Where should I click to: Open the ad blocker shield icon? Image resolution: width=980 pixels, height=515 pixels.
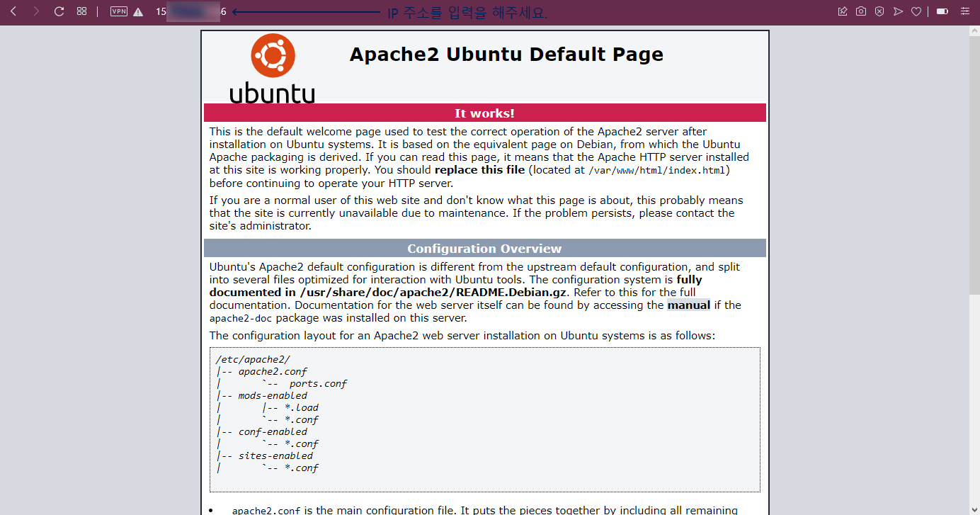click(879, 11)
